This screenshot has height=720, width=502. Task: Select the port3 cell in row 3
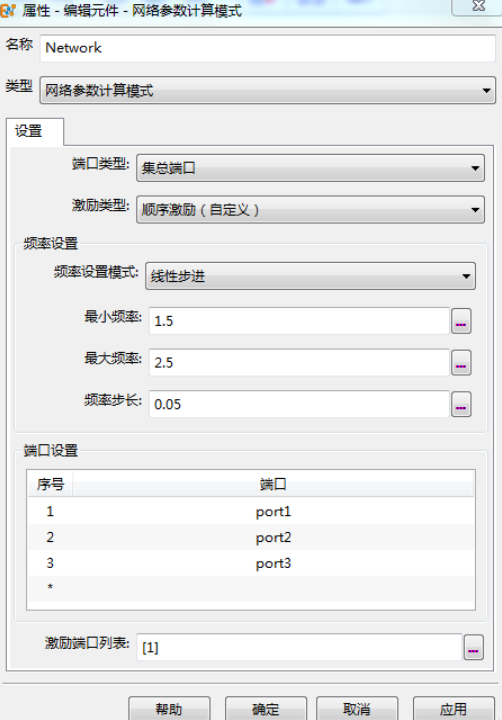pyautogui.click(x=273, y=563)
